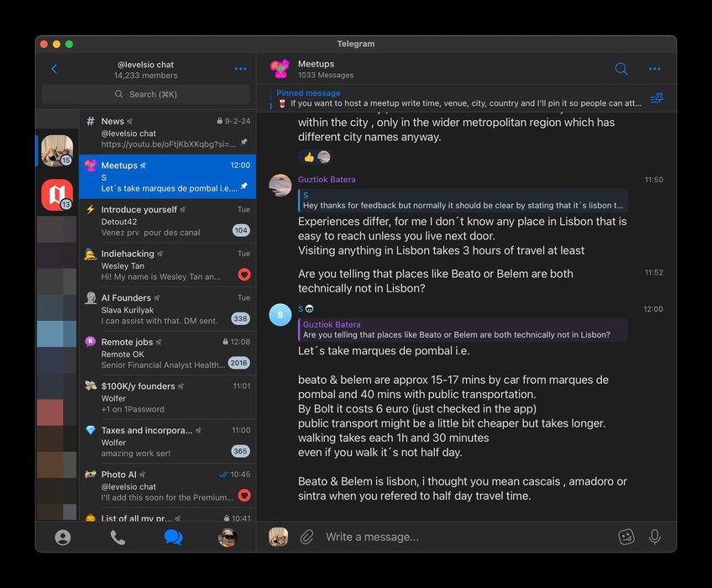
Task: Open the Remote jobs topic
Action: (x=167, y=353)
